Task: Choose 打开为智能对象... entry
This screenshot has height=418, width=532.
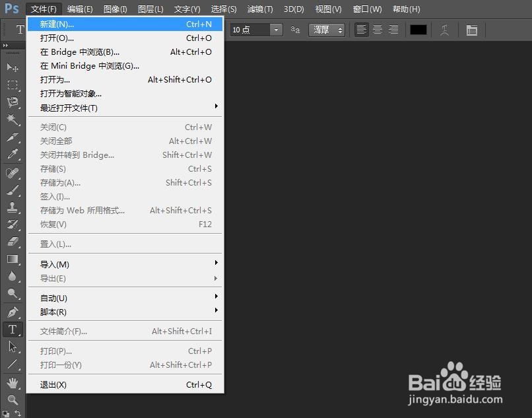Action: coord(125,94)
